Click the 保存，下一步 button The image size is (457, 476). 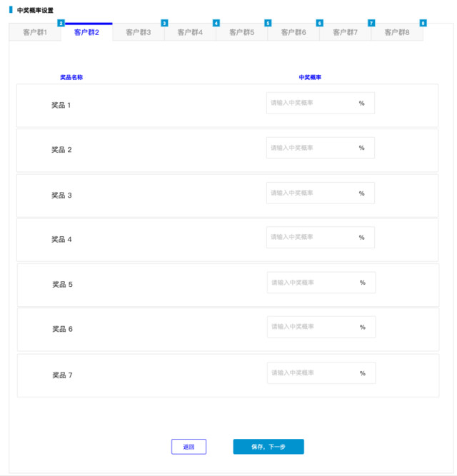point(268,447)
